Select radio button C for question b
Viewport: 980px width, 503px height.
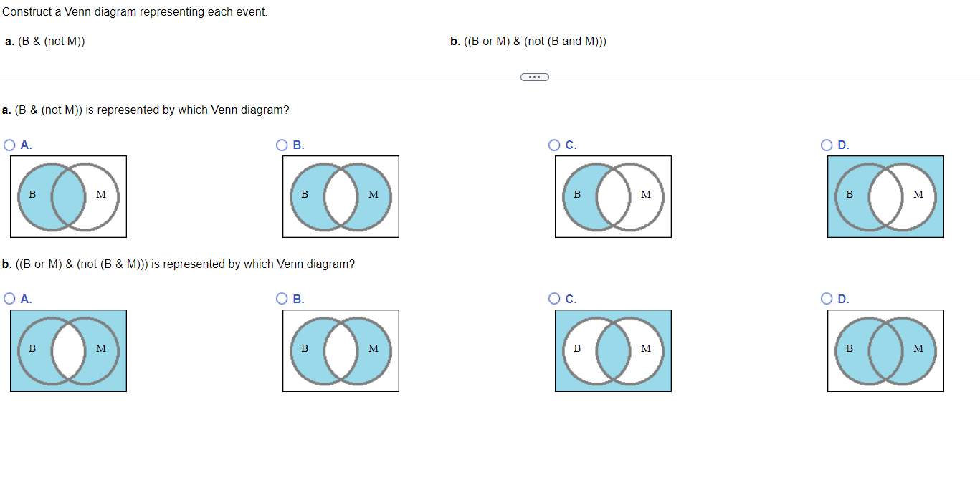pos(554,298)
